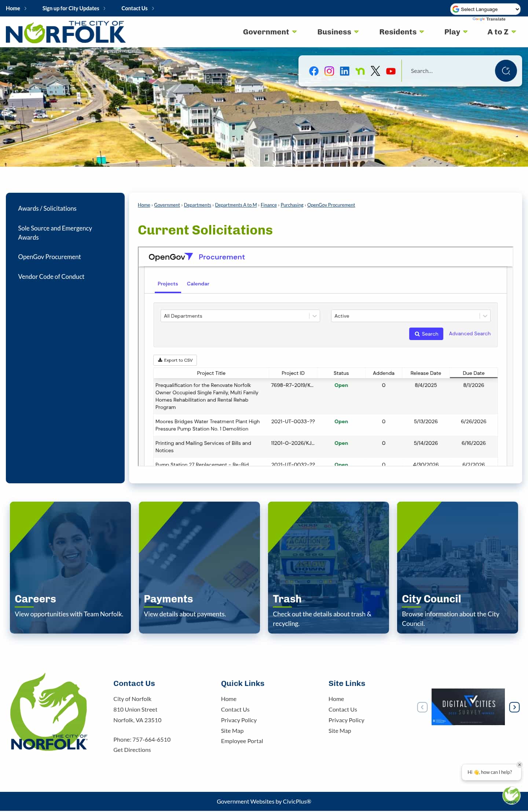Expand the Business menu
The height and width of the screenshot is (812, 528).
coord(338,32)
